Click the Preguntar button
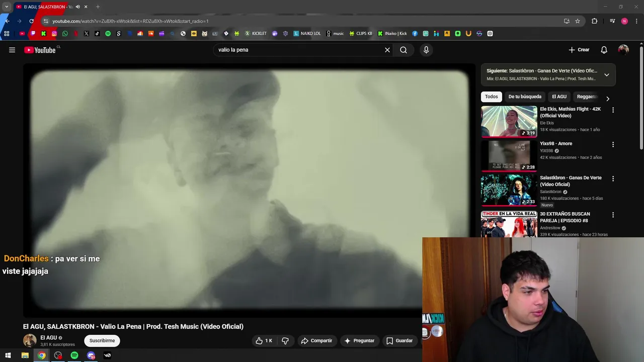The width and height of the screenshot is (644, 362). coord(359,340)
